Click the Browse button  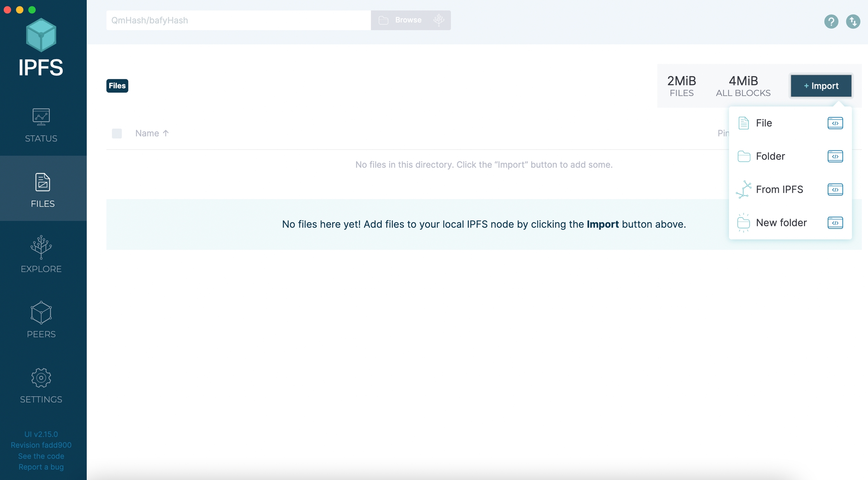coord(411,20)
